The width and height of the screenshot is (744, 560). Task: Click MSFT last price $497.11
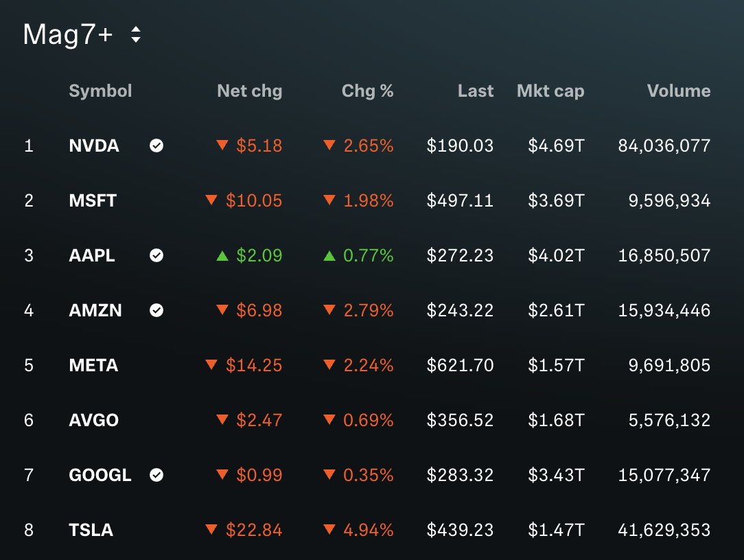click(x=461, y=201)
